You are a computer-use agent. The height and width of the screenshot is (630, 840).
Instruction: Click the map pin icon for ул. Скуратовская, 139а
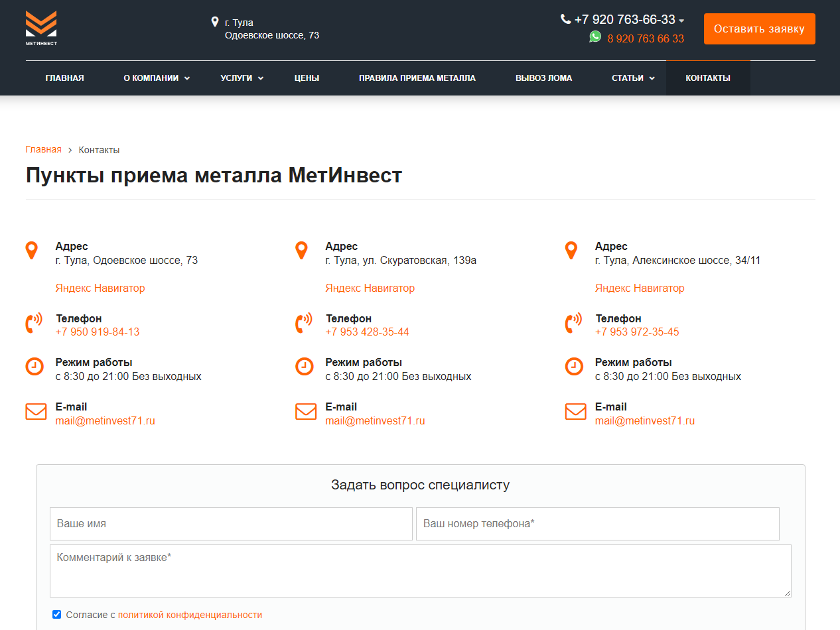click(x=301, y=251)
